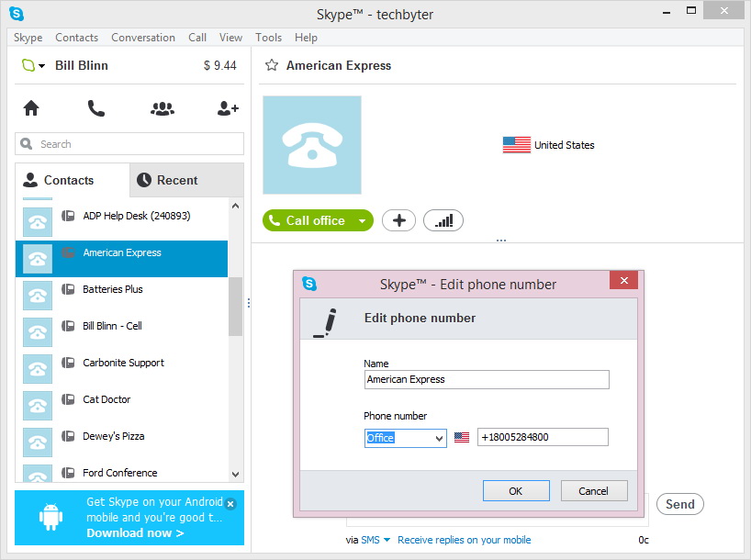Click the contact list scrollbar thumb

[x=235, y=307]
